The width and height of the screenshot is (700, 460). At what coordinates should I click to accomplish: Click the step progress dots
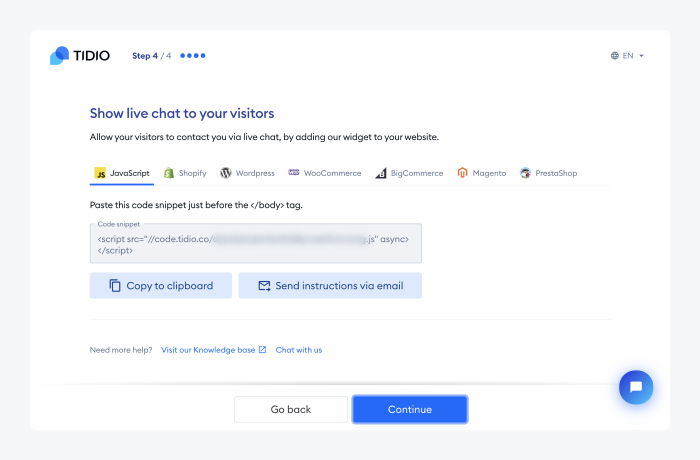pos(193,56)
